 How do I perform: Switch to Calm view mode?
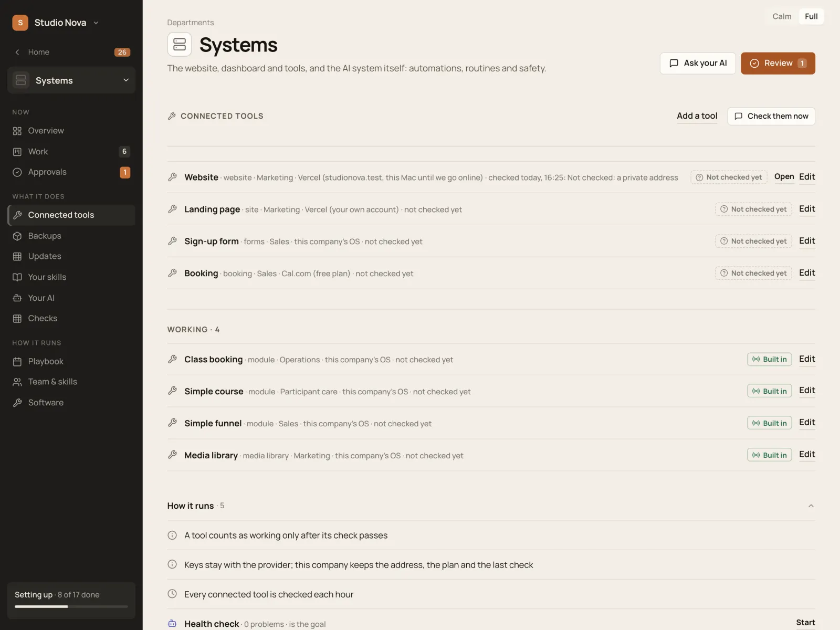[x=782, y=16]
